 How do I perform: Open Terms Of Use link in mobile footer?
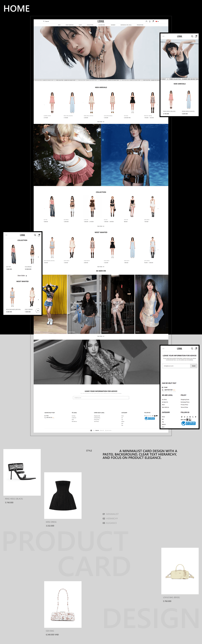[x=184, y=407]
